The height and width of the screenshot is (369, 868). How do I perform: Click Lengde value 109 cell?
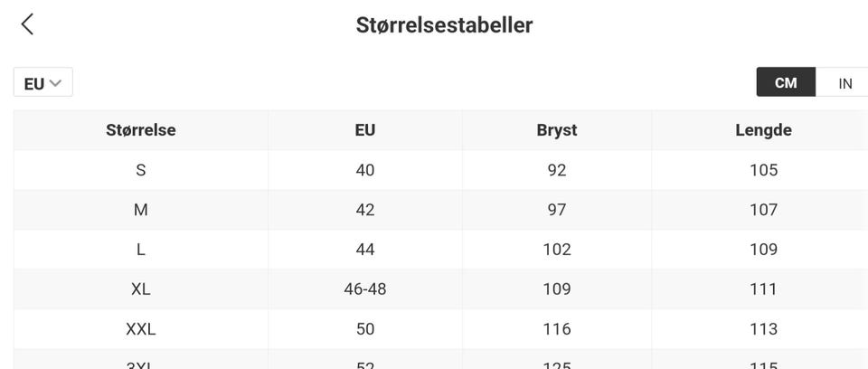tap(763, 250)
